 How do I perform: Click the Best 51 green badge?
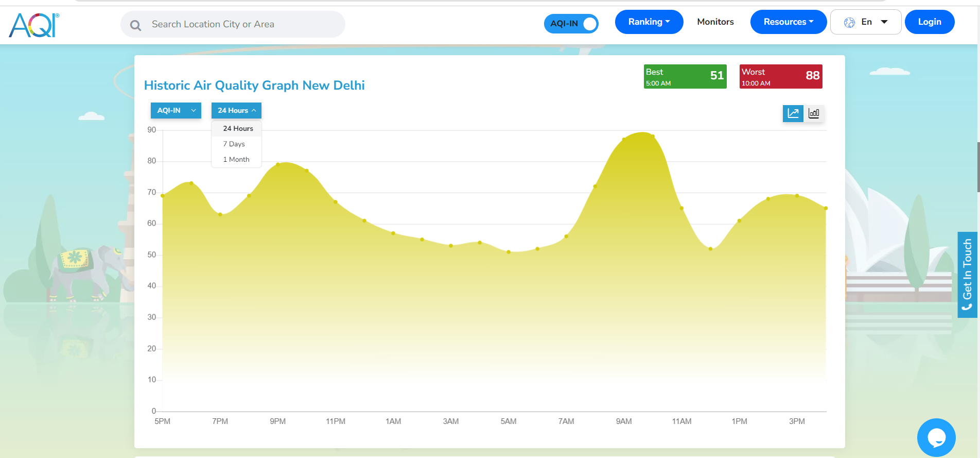coord(685,76)
